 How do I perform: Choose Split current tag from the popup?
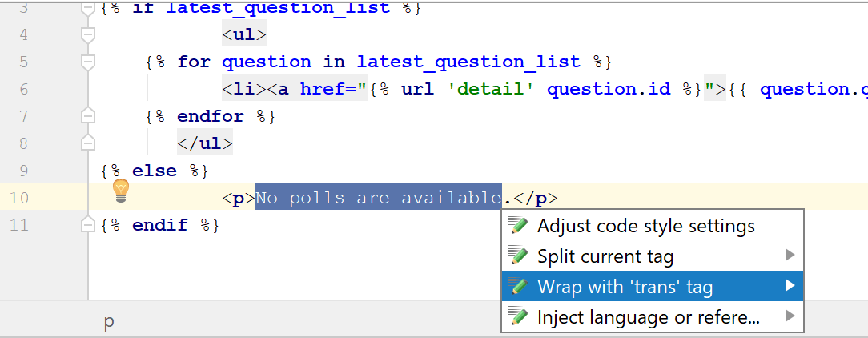click(x=605, y=256)
